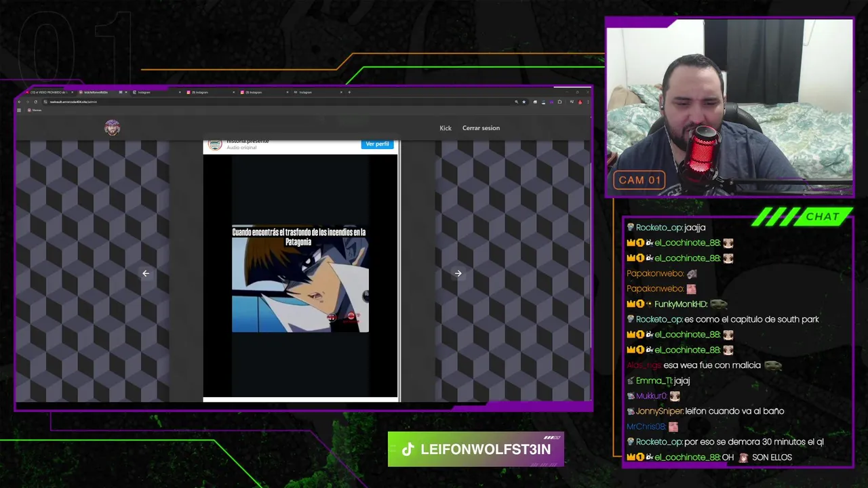Open the purple extension icon in the toolbar
The image size is (868, 488).
pyautogui.click(x=551, y=102)
